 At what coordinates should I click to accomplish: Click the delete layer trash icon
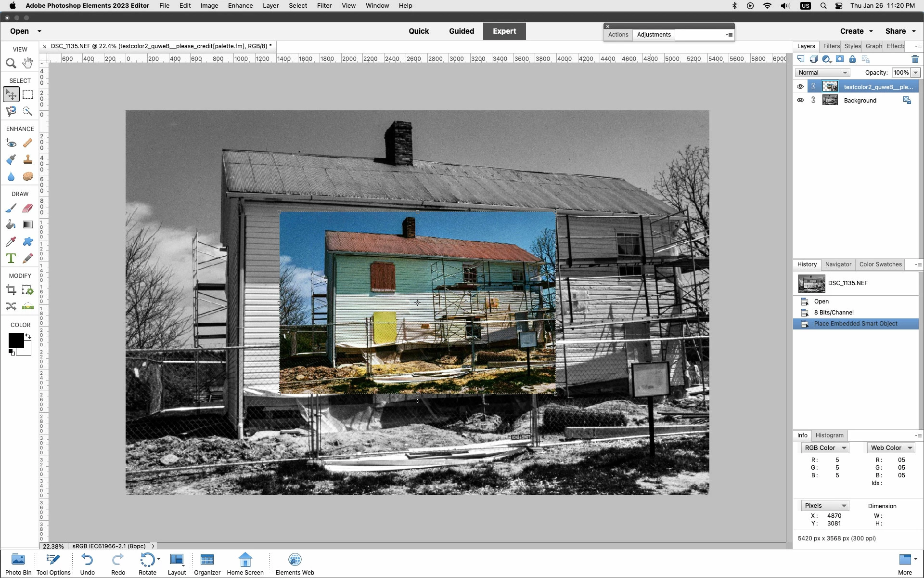[x=915, y=59]
